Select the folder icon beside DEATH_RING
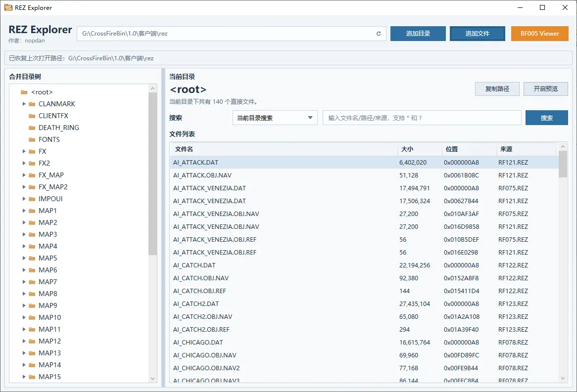Viewport: 577px width, 392px height. point(32,128)
